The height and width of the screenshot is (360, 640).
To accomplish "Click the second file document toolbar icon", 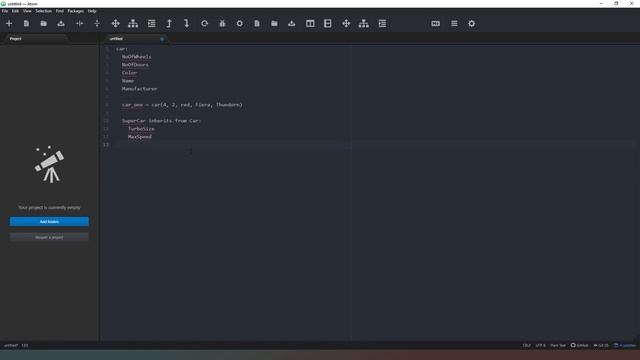I will pyautogui.click(x=257, y=24).
